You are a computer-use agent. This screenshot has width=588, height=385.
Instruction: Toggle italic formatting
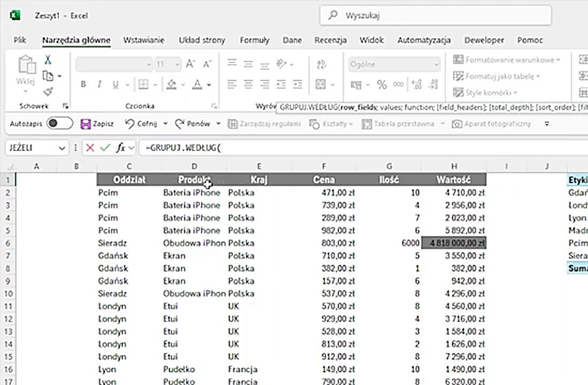pos(99,84)
